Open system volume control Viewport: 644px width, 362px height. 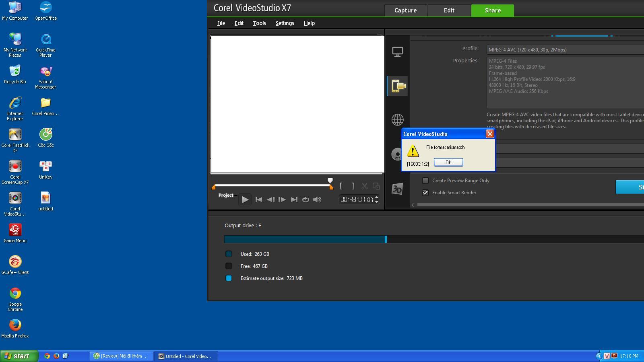[317, 200]
